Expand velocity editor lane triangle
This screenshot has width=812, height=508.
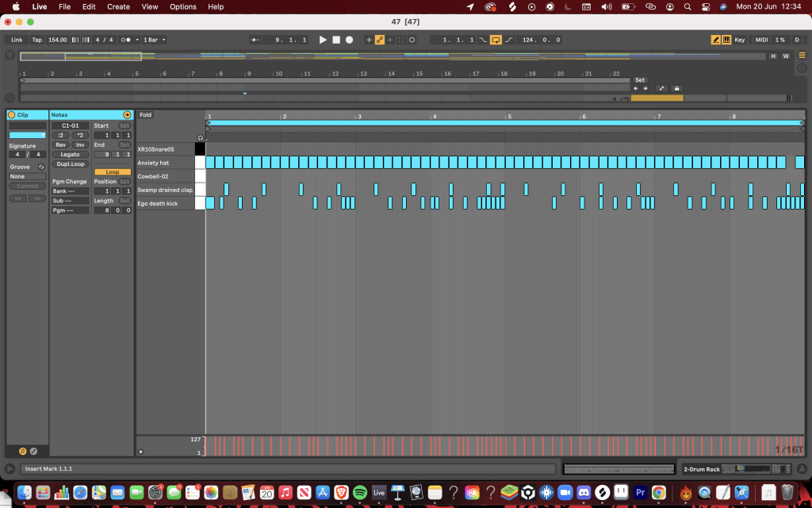tap(141, 452)
